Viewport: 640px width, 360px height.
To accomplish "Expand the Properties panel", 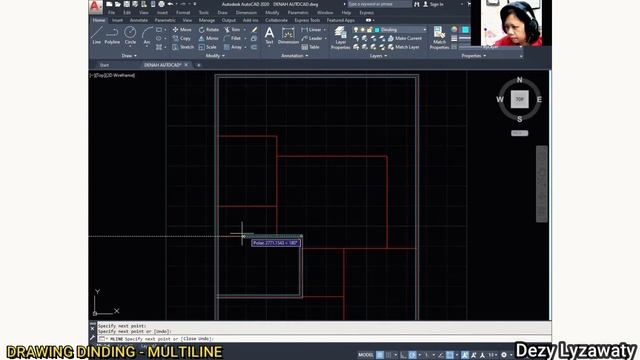I will click(x=473, y=56).
